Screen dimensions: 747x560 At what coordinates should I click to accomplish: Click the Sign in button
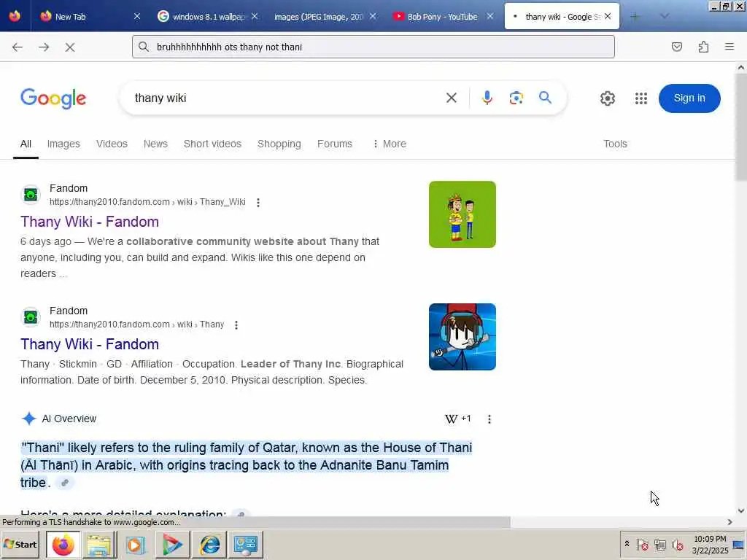[689, 98]
